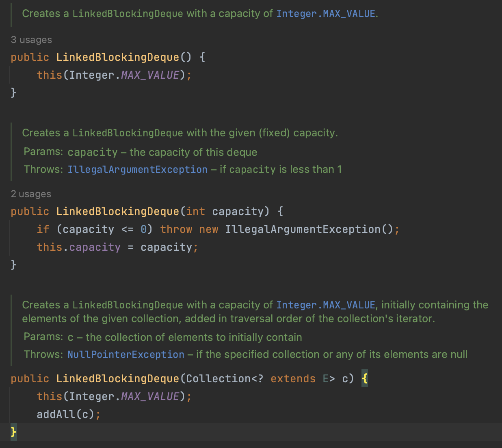This screenshot has height=448, width=502.
Task: Click the highlighted opening brace after 'c)'
Action: tap(365, 379)
